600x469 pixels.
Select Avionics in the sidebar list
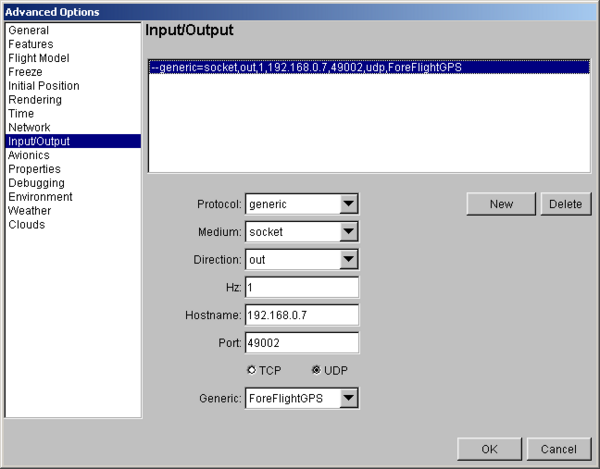(29, 156)
